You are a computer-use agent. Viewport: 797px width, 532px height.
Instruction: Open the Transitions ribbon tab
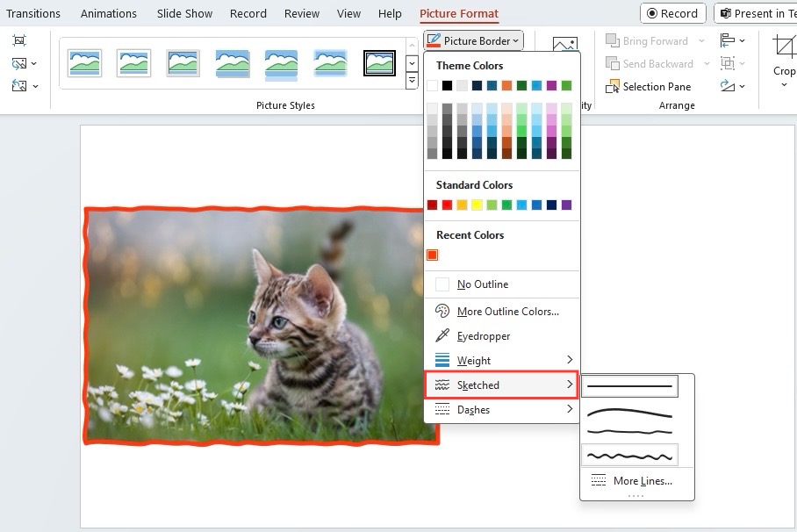tap(33, 14)
